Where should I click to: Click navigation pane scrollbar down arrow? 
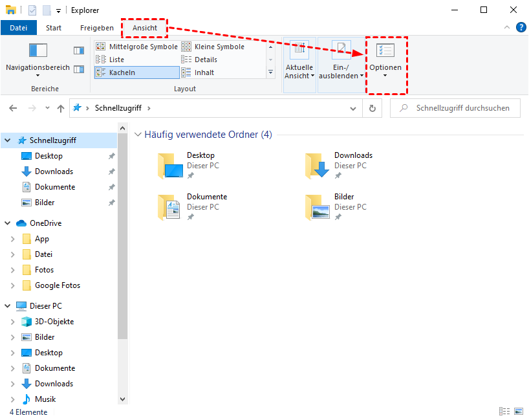point(122,399)
